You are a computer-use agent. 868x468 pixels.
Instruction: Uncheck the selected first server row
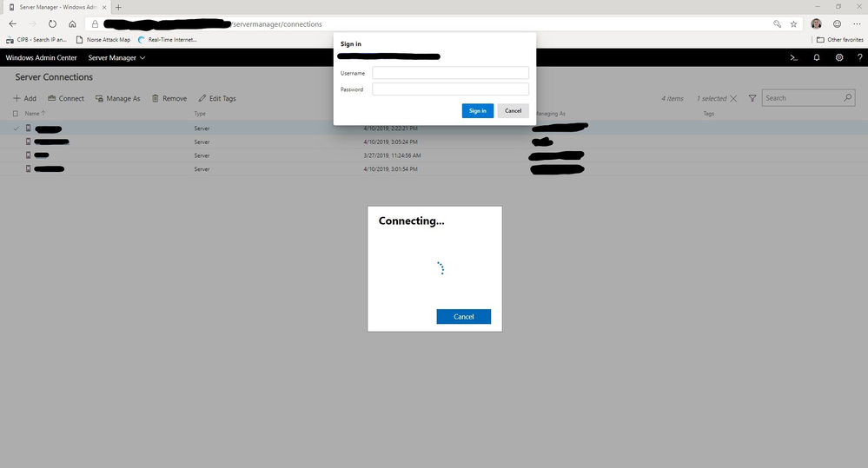(16, 129)
